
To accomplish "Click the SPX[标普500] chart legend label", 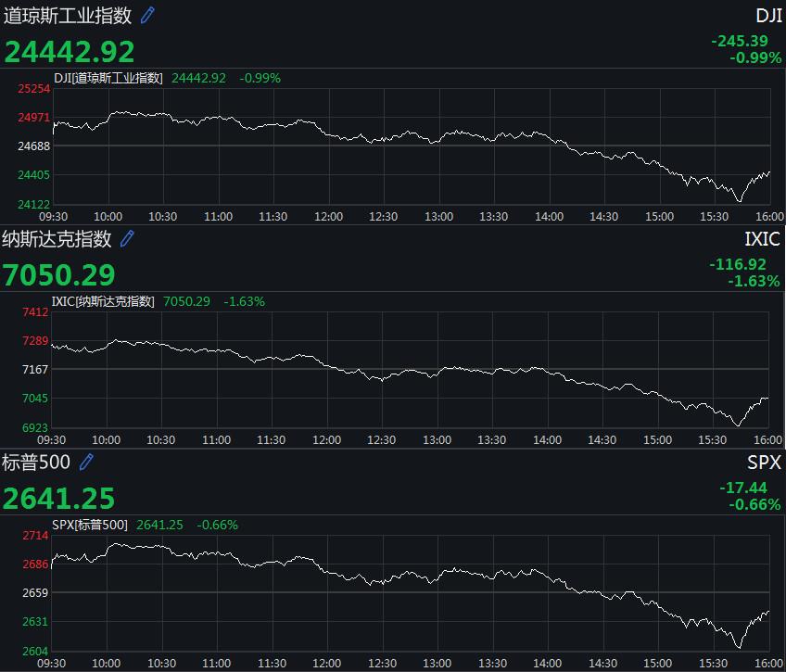I will (90, 525).
